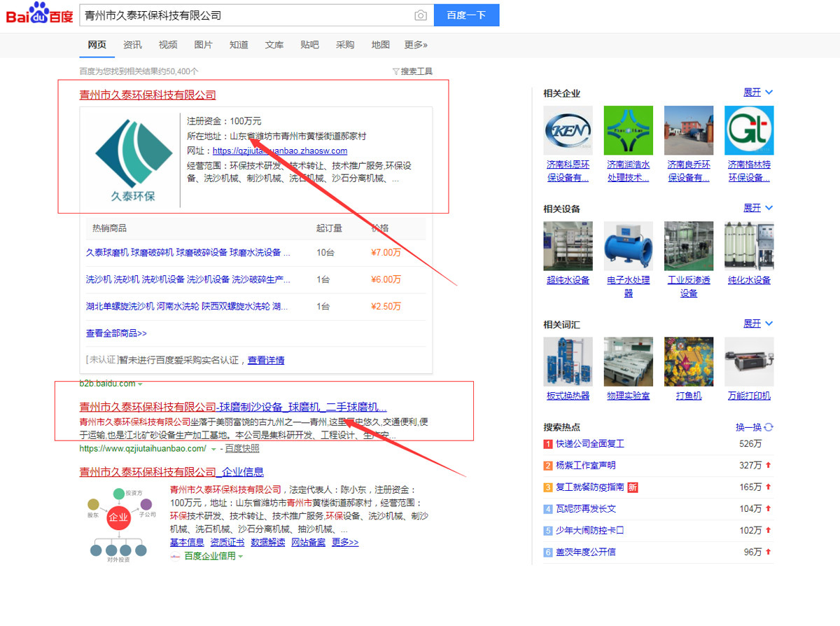Click 查看详情 verification link
Image resolution: width=840 pixels, height=626 pixels.
pos(266,360)
